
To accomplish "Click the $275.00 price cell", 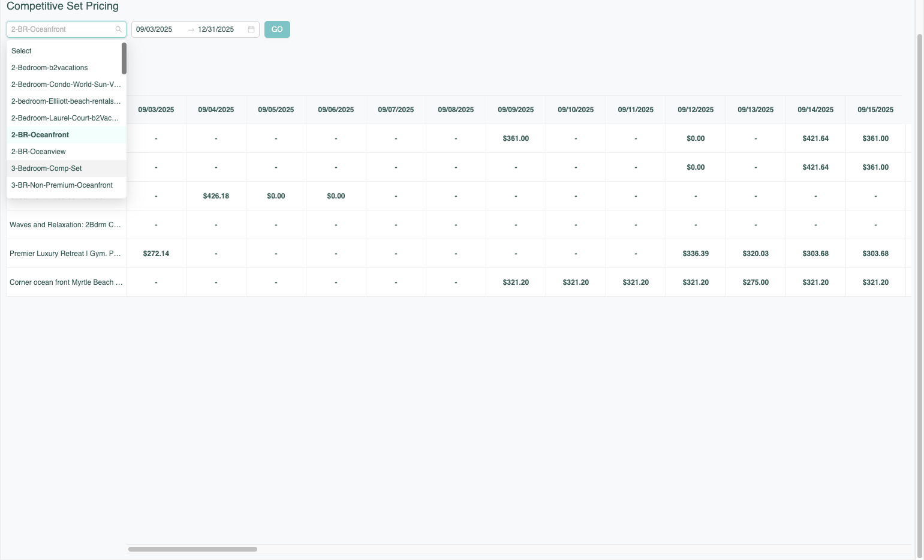I will pyautogui.click(x=756, y=282).
